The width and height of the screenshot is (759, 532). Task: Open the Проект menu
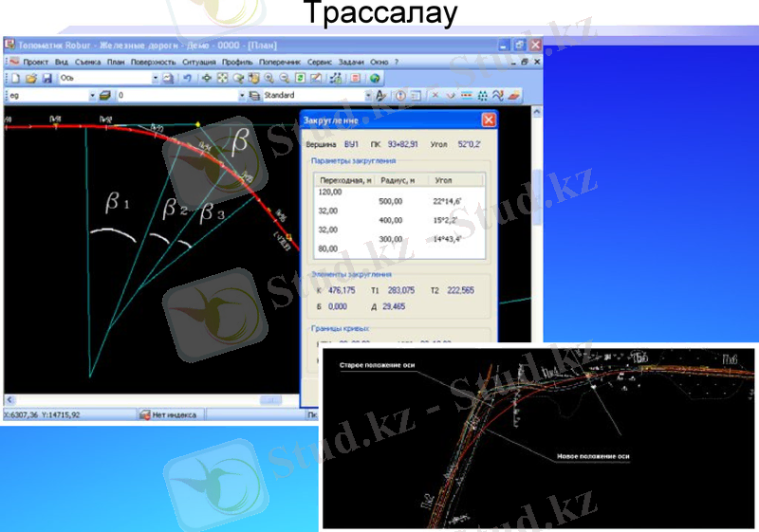point(35,61)
